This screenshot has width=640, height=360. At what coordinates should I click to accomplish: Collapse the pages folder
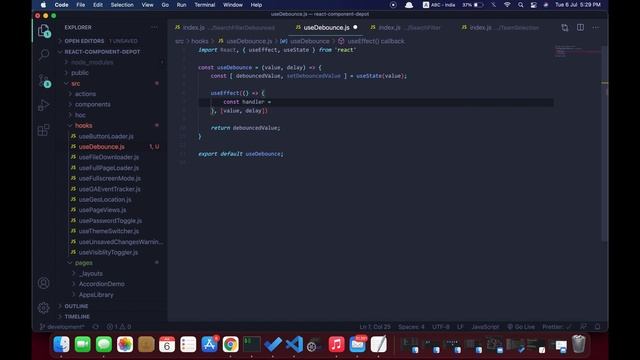click(x=84, y=263)
